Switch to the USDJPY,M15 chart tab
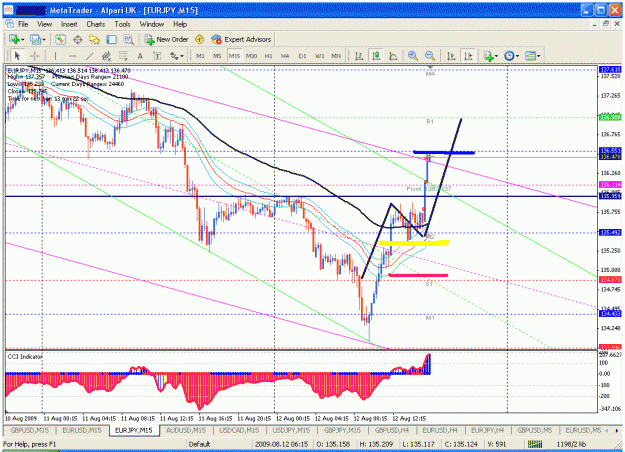 [291, 430]
